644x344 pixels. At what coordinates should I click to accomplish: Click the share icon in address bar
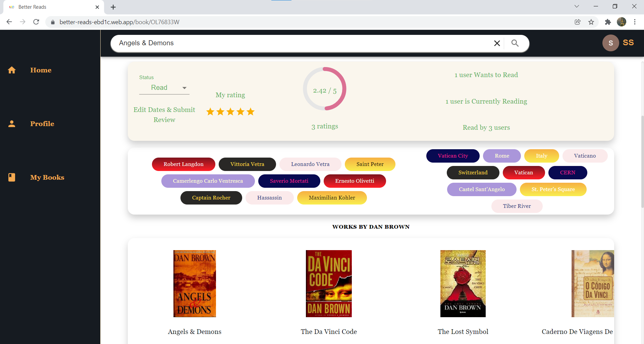point(578,22)
